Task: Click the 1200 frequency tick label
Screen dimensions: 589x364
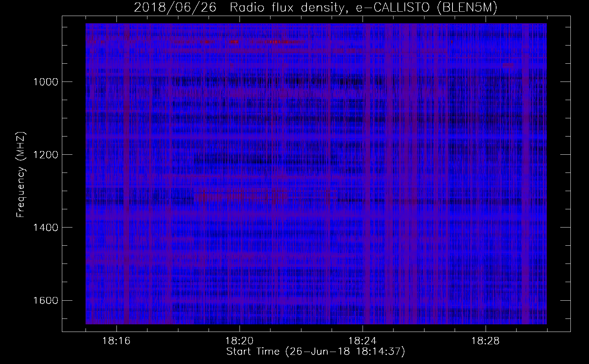Action: (x=46, y=155)
